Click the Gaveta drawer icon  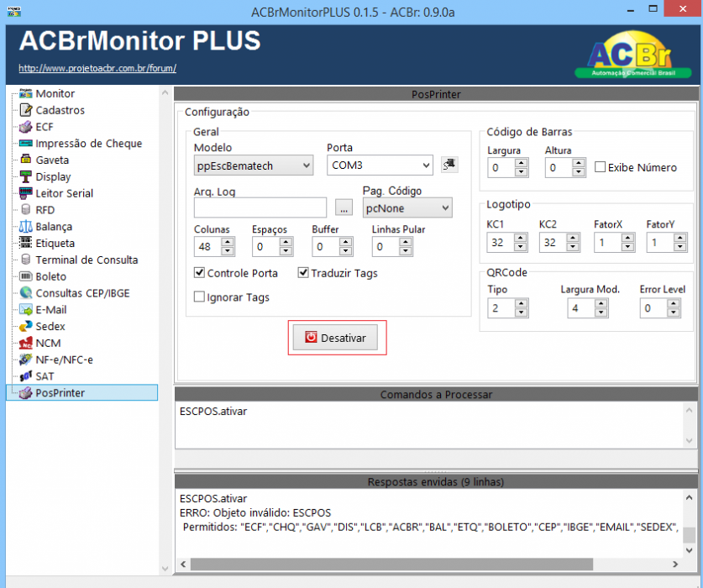coord(25,160)
